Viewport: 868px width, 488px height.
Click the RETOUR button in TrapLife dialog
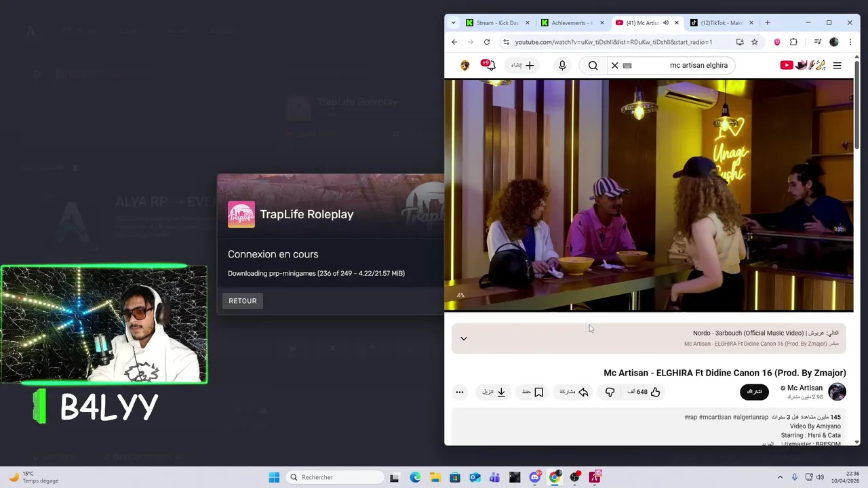[x=242, y=301]
